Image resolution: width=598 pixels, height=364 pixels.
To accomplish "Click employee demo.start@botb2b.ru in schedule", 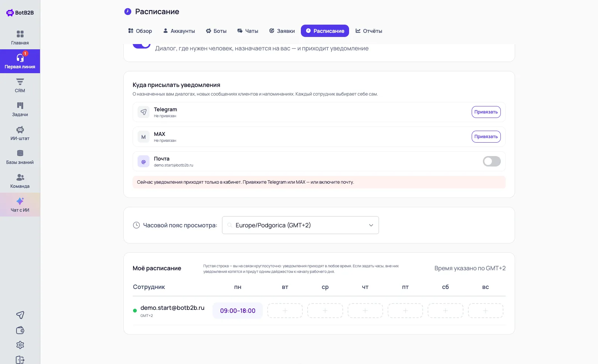I will tap(172, 308).
